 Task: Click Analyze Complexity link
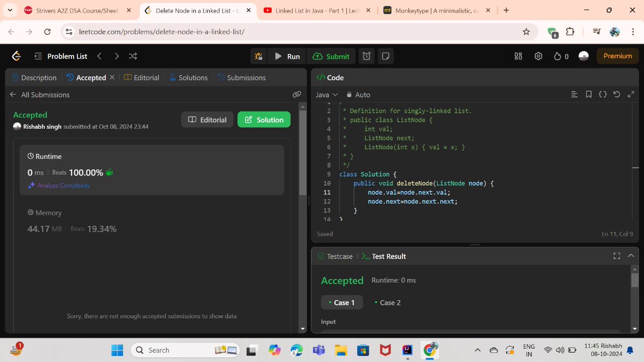(x=59, y=186)
